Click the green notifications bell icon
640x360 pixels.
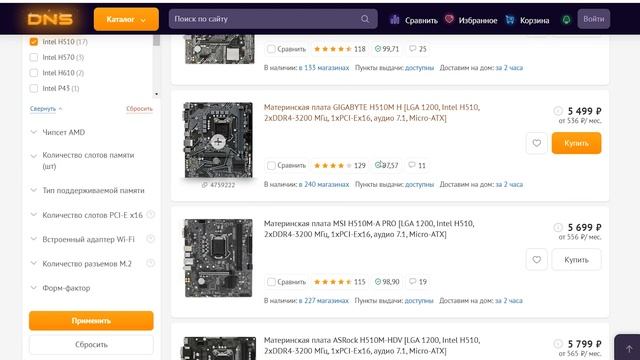(x=566, y=20)
